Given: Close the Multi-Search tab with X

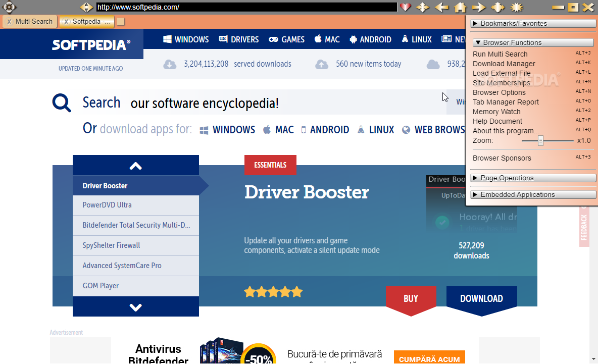Looking at the screenshot, I should point(9,22).
